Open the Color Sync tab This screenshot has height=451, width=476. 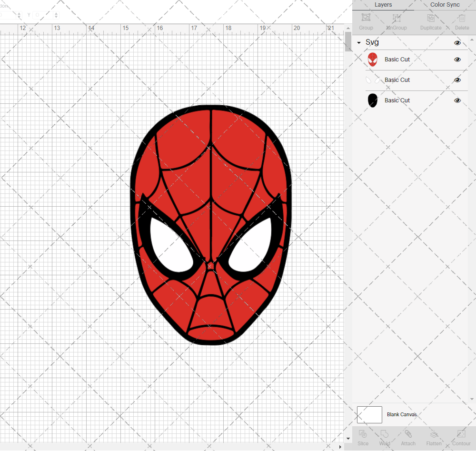(x=445, y=5)
